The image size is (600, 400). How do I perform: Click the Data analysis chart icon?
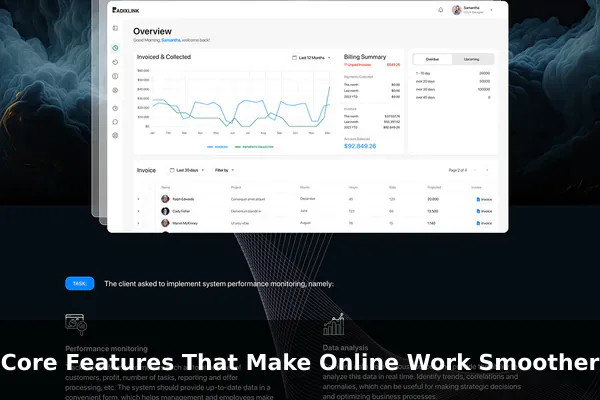(x=334, y=324)
